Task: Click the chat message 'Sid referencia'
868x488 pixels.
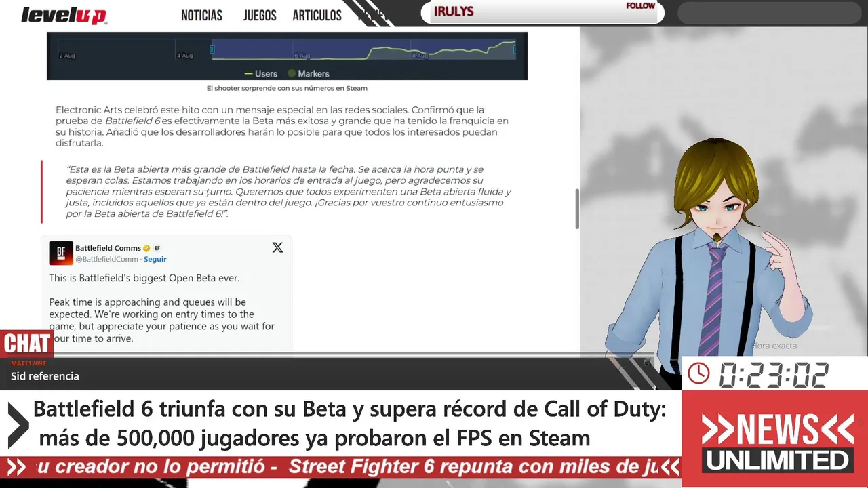Action: [45, 376]
